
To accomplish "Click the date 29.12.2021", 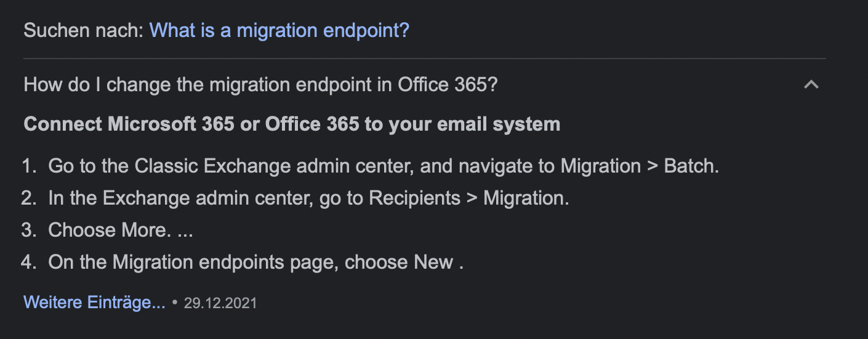I will pyautogui.click(x=220, y=303).
